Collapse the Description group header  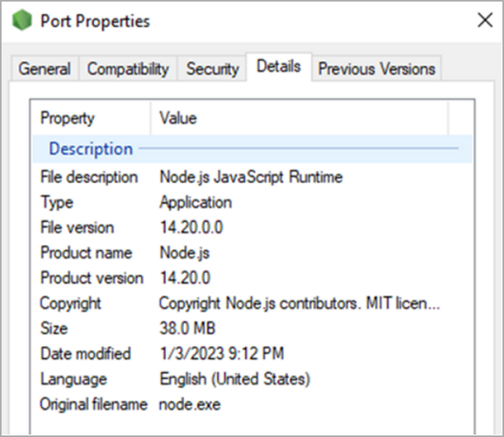pyautogui.click(x=252, y=149)
